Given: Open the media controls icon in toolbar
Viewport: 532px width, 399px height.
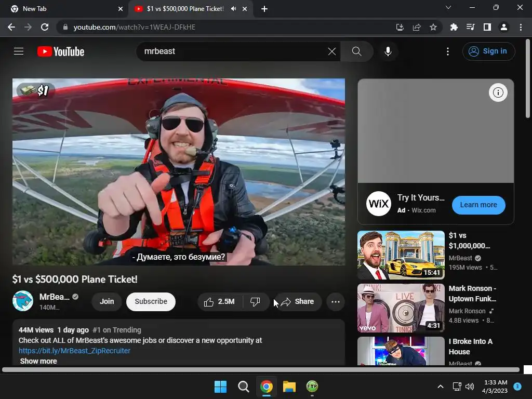Looking at the screenshot, I should [x=470, y=27].
